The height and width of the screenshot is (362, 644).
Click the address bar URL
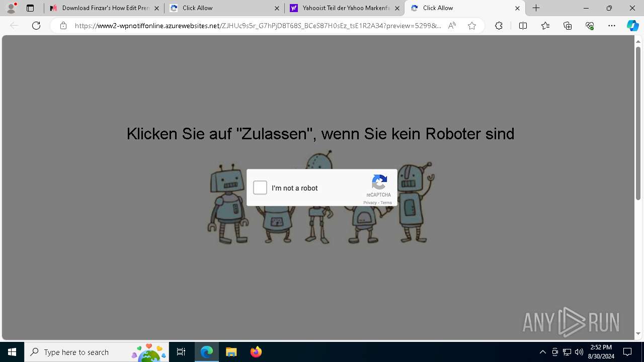pos(258,26)
